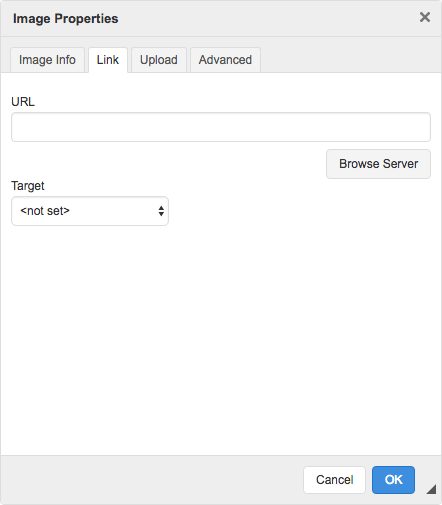Click the Browse Server button
The height and width of the screenshot is (505, 442).
pos(378,164)
